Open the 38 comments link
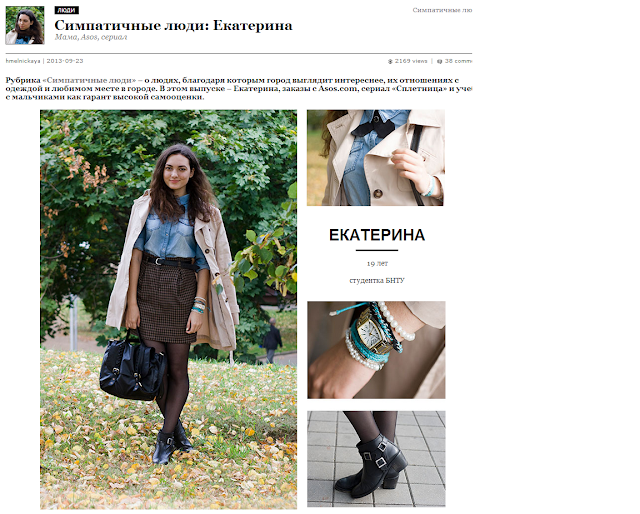The image size is (640, 514). click(458, 61)
